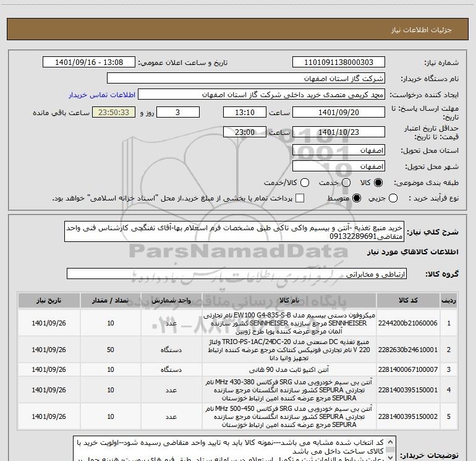Click item code 2281400395150002
The height and width of the screenshot is (461, 476).
coord(408,416)
